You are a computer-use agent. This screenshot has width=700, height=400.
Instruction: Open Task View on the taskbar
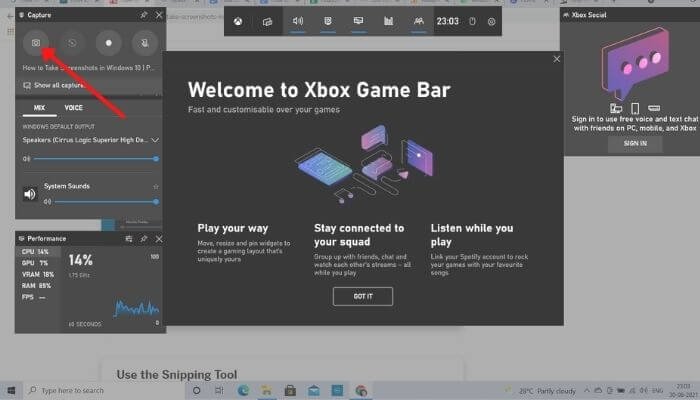[x=219, y=391]
